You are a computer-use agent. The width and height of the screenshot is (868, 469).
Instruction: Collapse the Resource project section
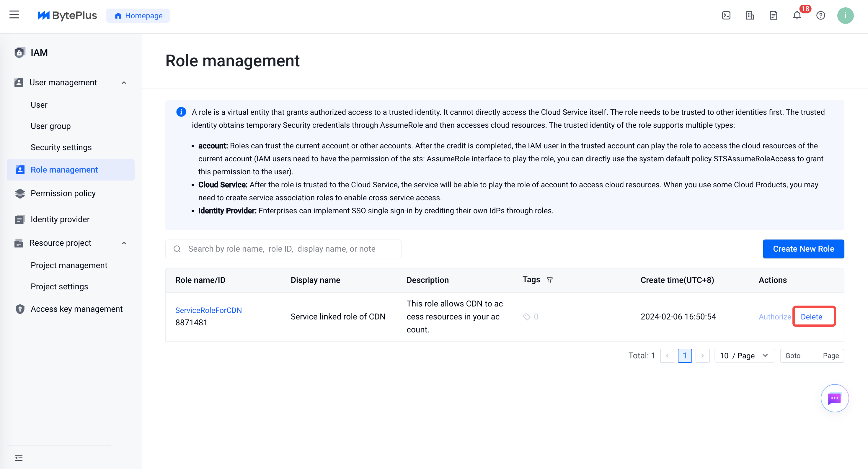pos(124,243)
